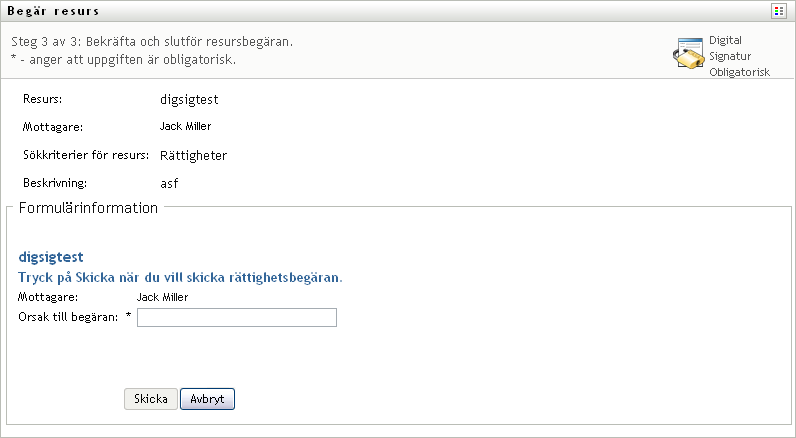Click the 'Digital Signatur Obligatorisk' label

[738, 56]
